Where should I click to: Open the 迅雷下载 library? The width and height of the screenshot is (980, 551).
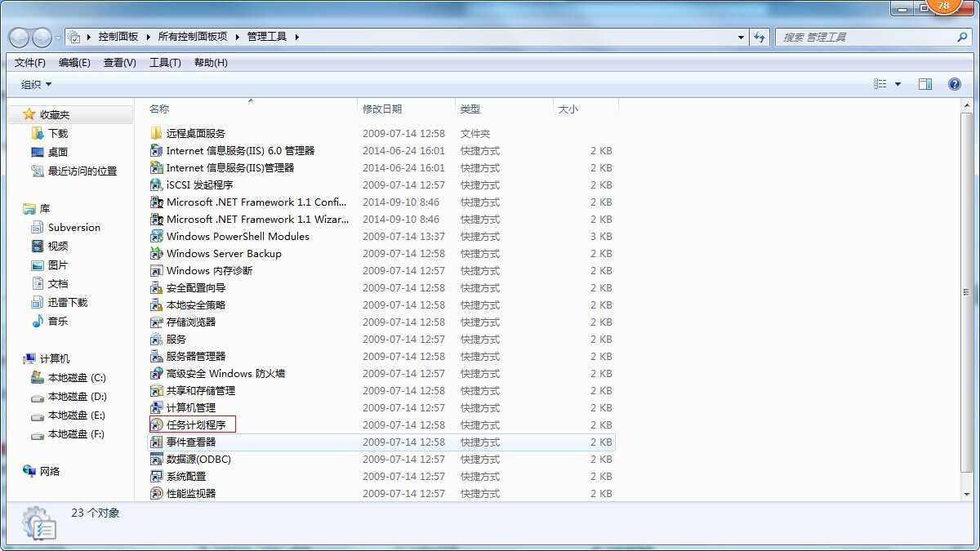[x=68, y=302]
